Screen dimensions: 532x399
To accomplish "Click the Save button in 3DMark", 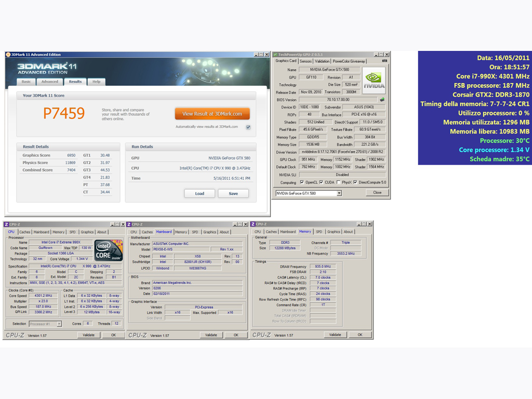I will point(233,193).
